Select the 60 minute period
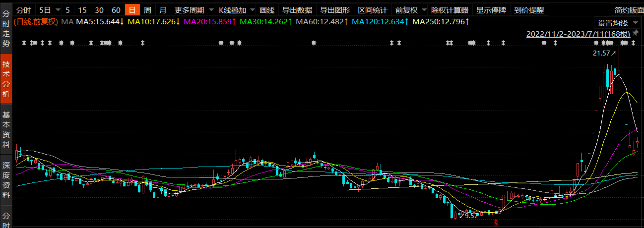The width and height of the screenshot is (644, 228). [116, 10]
